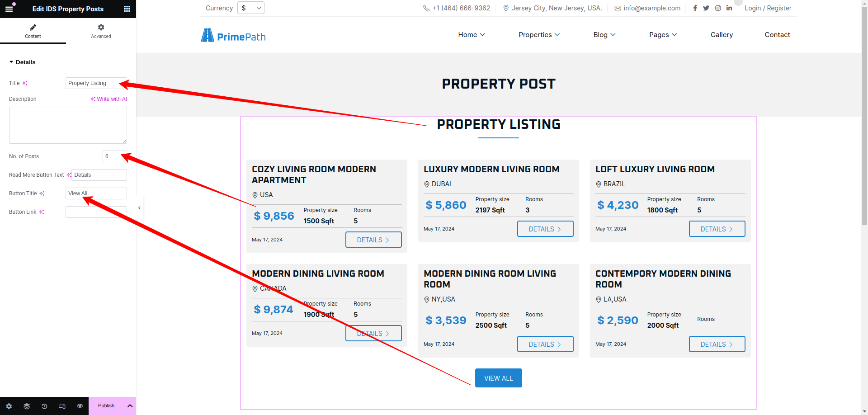The image size is (868, 415).
Task: Click Details on Cozy Living Room Modern Apartment
Action: [373, 240]
